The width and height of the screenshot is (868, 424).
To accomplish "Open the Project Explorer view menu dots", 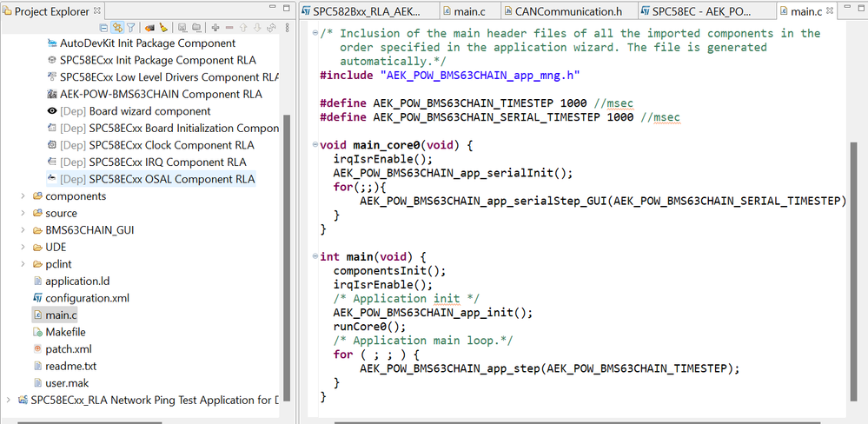I will (x=287, y=27).
